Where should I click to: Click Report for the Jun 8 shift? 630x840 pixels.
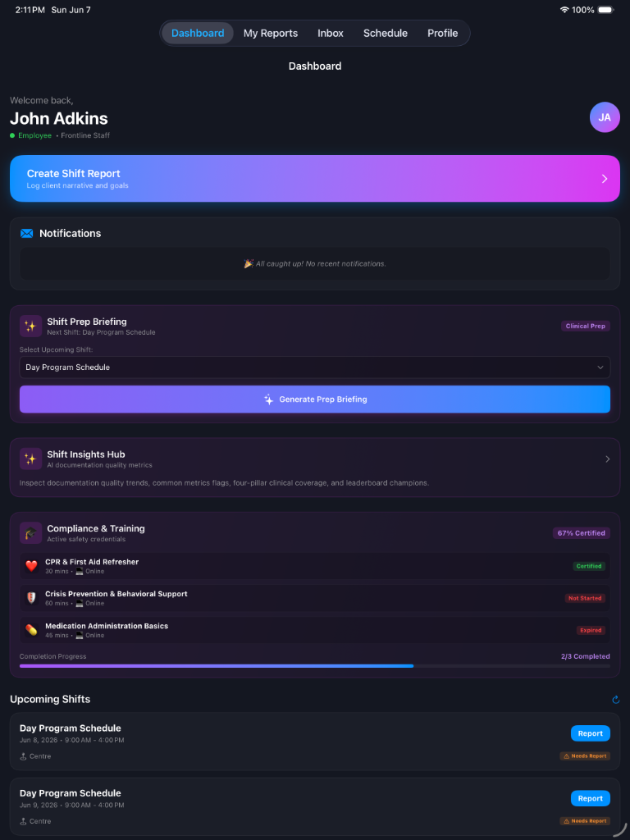click(x=591, y=733)
